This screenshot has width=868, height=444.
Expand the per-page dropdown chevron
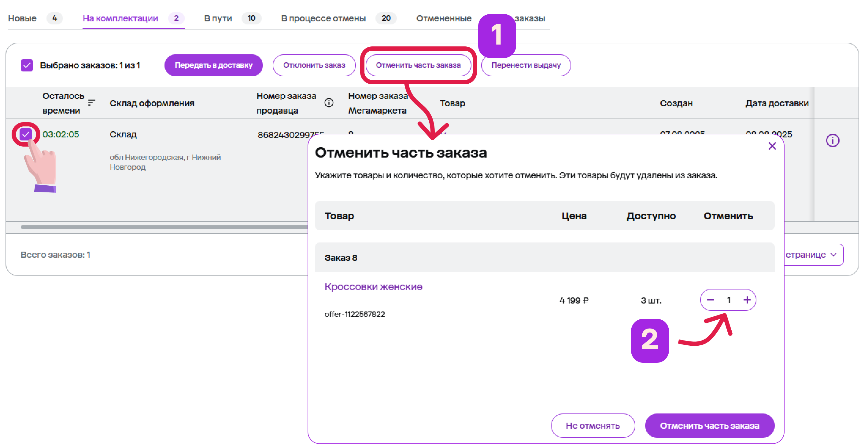coord(833,254)
